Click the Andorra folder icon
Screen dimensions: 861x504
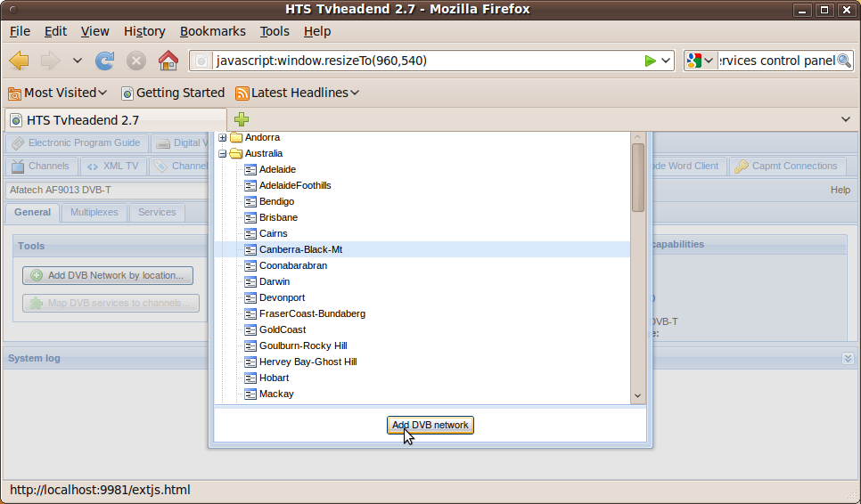click(236, 138)
